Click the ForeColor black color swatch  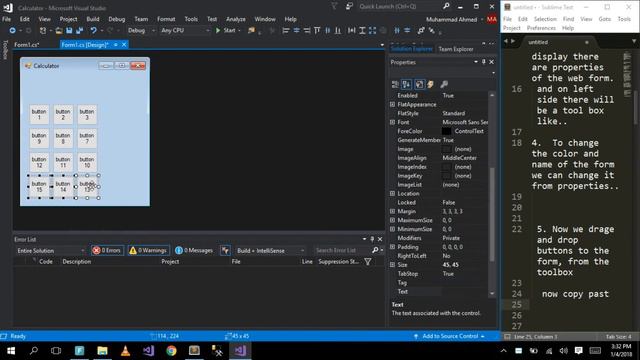pyautogui.click(x=447, y=131)
